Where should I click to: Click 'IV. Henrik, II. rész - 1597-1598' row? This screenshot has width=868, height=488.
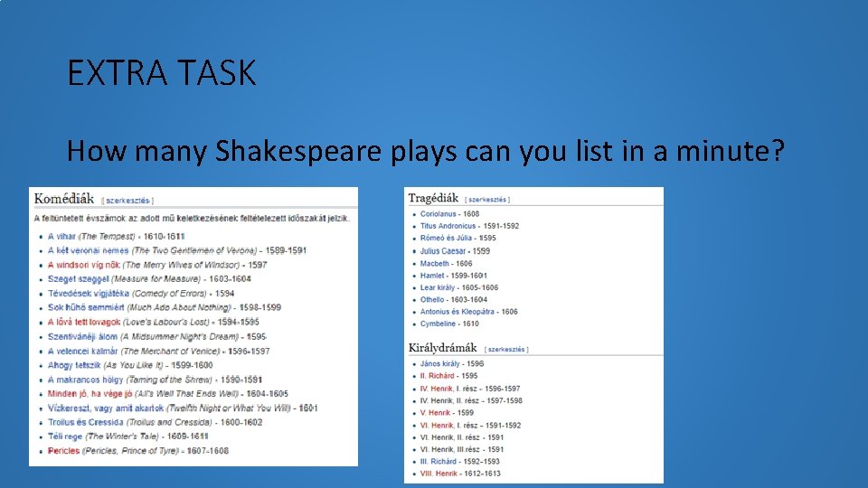(471, 400)
